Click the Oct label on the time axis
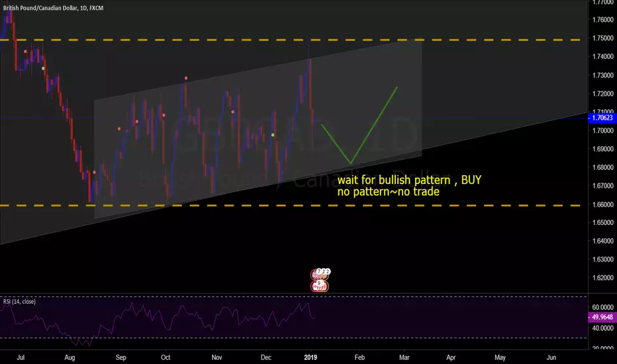The image size is (617, 364). pyautogui.click(x=166, y=357)
